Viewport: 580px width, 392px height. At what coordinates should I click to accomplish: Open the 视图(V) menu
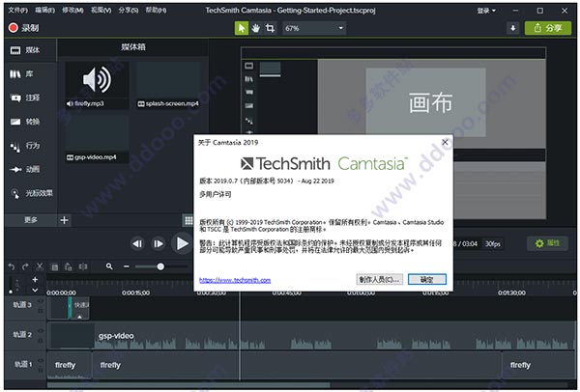tap(101, 11)
